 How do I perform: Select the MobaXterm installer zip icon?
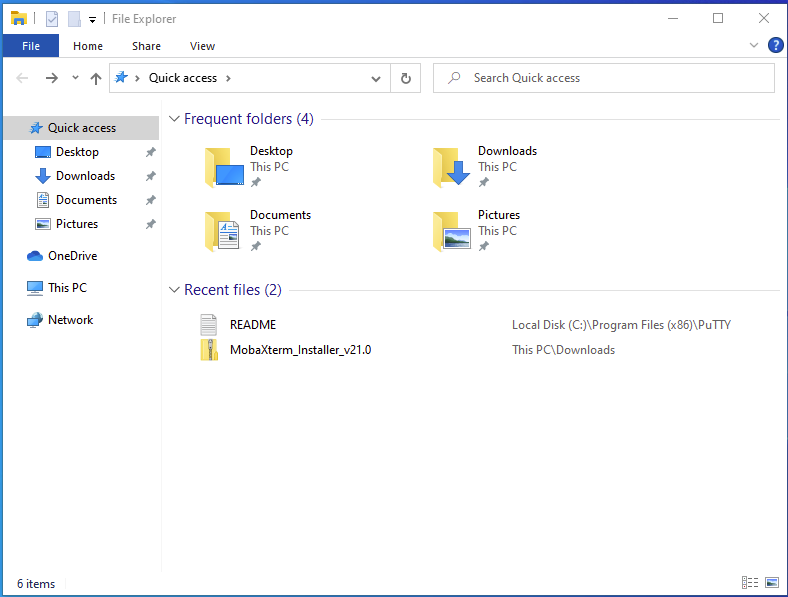(209, 350)
